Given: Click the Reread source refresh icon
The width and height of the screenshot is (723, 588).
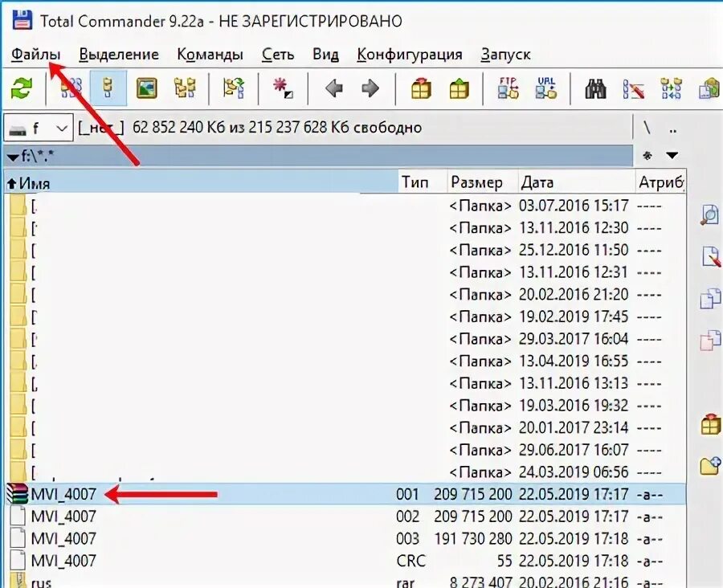Looking at the screenshot, I should coord(22,88).
